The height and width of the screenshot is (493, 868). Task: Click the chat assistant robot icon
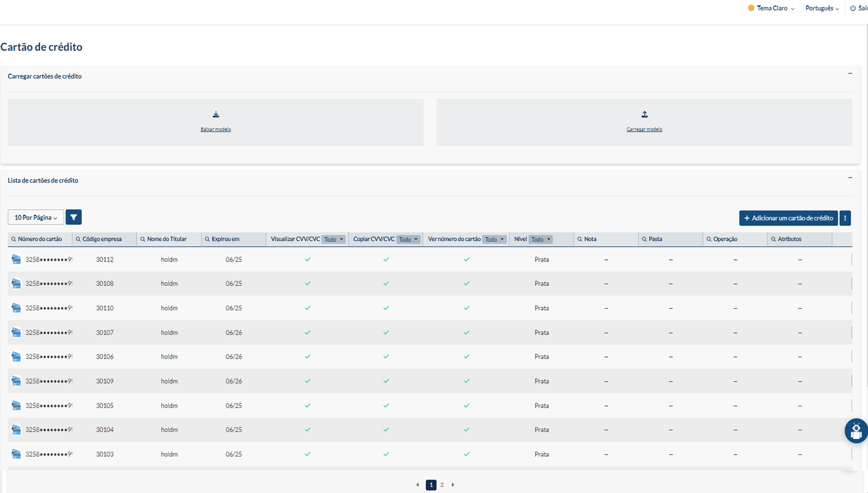[x=856, y=431]
